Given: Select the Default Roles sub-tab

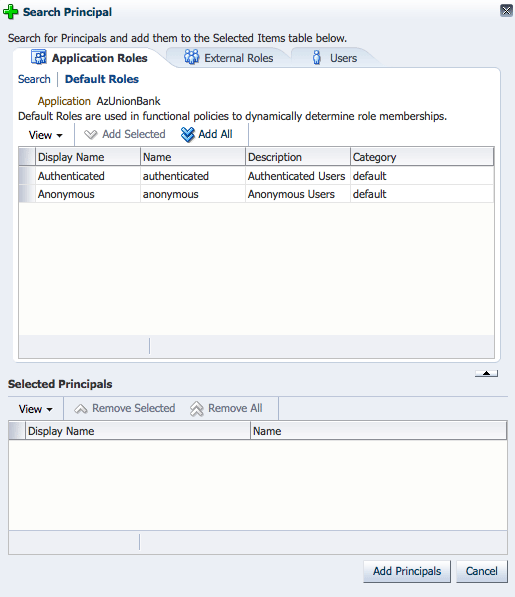Looking at the screenshot, I should [102, 79].
